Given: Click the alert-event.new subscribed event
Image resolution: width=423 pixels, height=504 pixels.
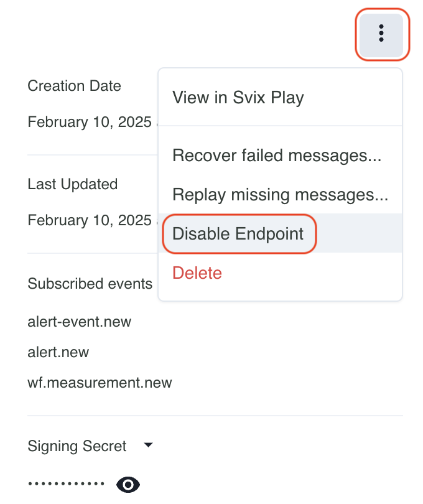Looking at the screenshot, I should click(80, 322).
